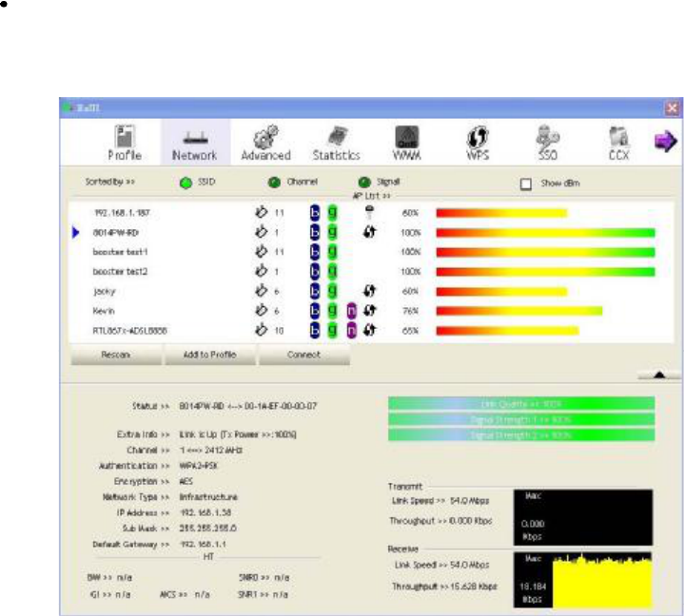This screenshot has height=616, width=684.
Task: Open the CCX tab
Action: pyautogui.click(x=619, y=143)
